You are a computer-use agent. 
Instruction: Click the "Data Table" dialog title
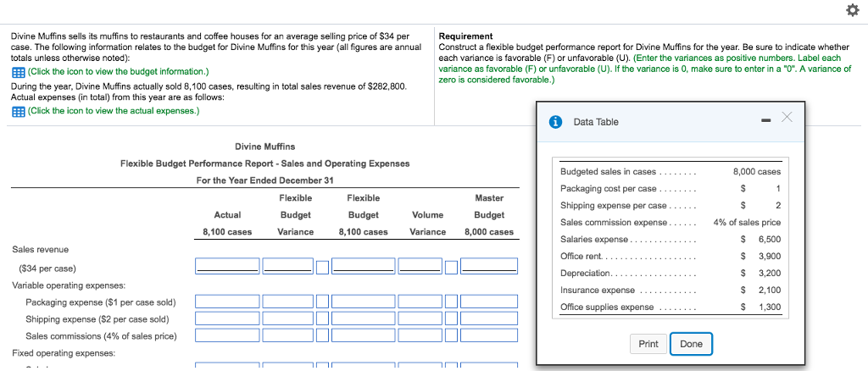click(596, 122)
